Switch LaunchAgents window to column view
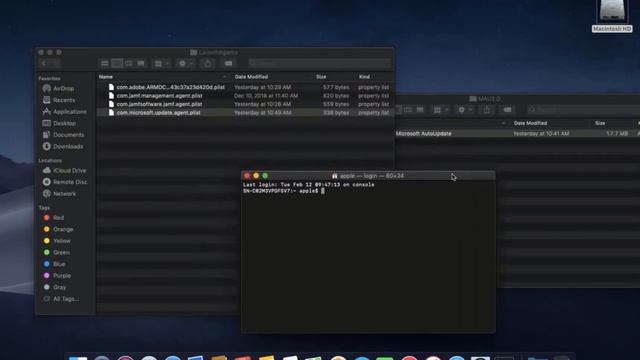Viewport: 640px width, 360px height. (x=129, y=63)
